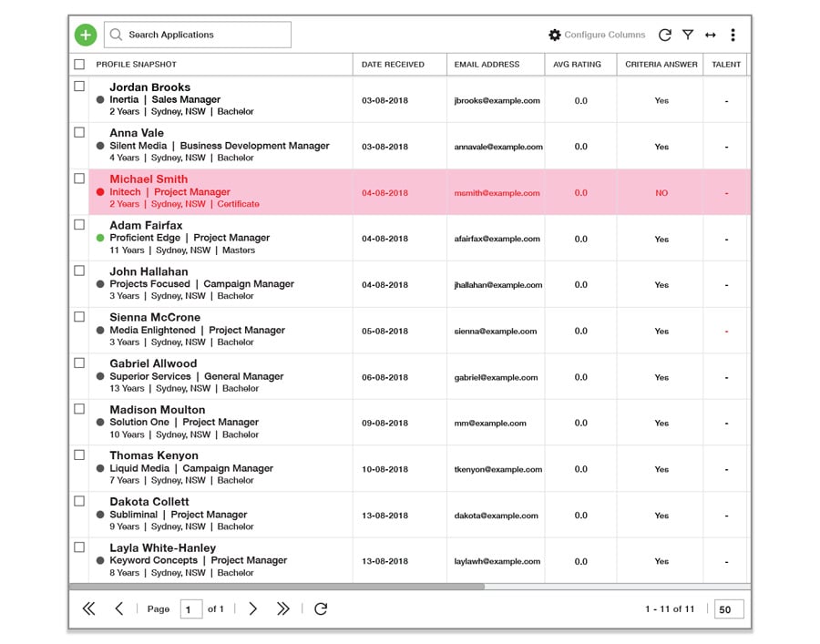820x644 pixels.
Task: Click the date 09-08-2018
Action: 384,424
